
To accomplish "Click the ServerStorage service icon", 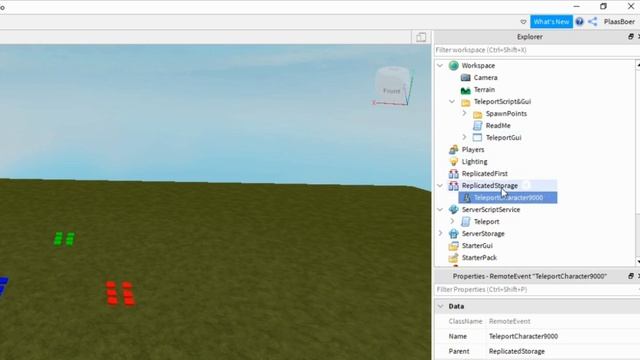I will (x=453, y=234).
